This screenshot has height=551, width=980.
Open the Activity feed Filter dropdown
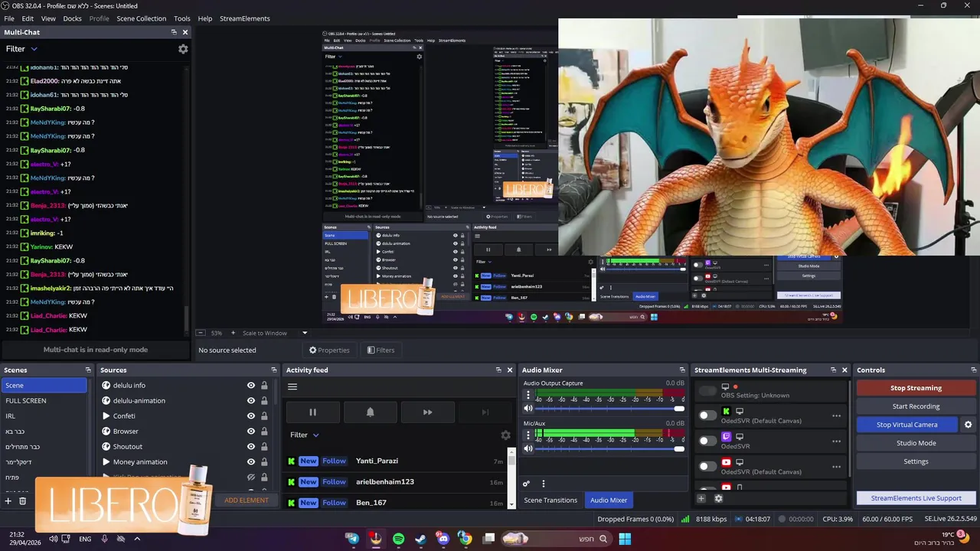click(x=305, y=435)
